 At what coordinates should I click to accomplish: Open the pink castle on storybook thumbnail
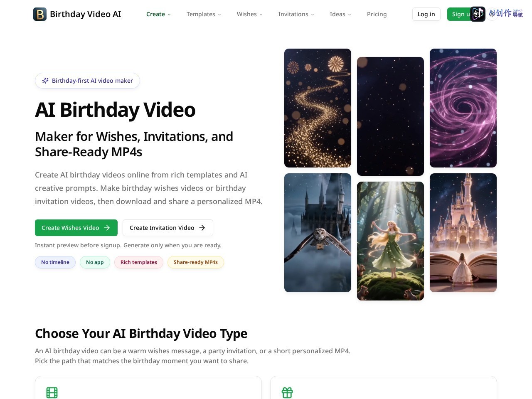(463, 233)
